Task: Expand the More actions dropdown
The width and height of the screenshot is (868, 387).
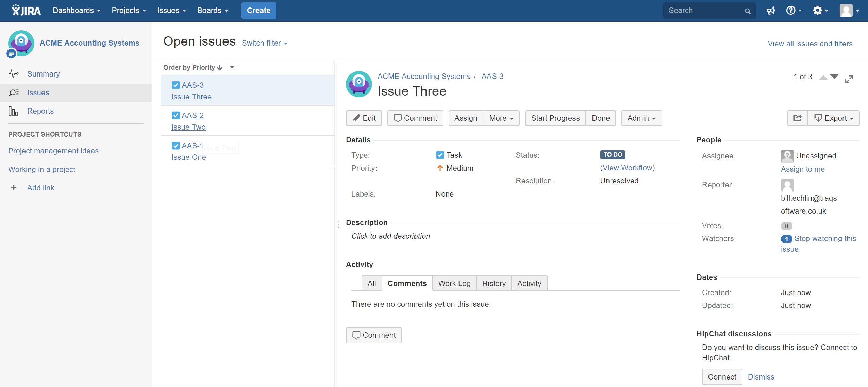Action: (501, 118)
